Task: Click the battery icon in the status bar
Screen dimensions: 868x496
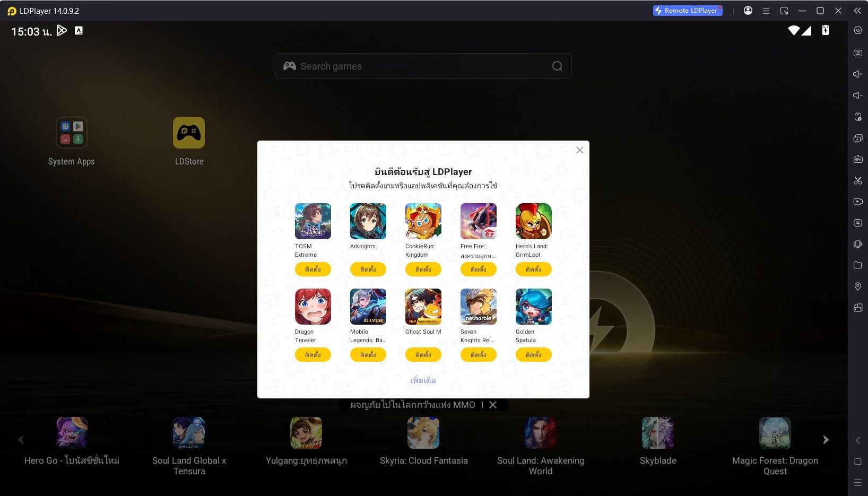Action: (x=825, y=30)
